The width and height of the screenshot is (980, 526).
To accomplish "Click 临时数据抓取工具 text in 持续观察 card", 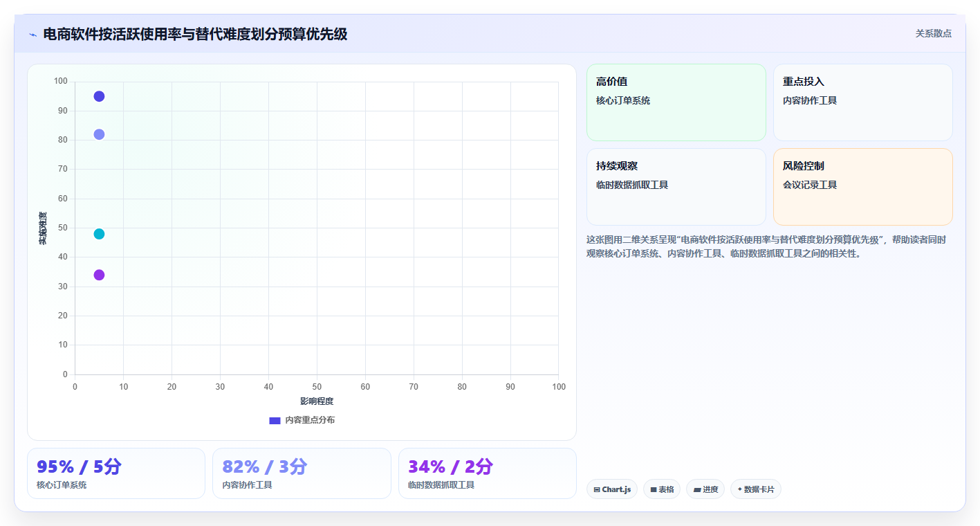I will point(632,185).
